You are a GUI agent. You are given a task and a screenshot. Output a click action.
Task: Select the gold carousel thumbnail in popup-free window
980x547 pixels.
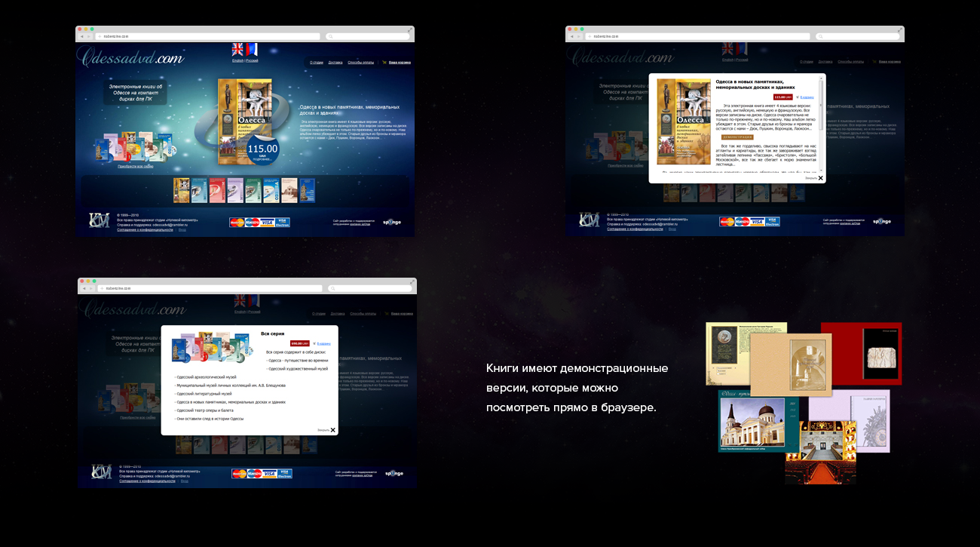(181, 190)
